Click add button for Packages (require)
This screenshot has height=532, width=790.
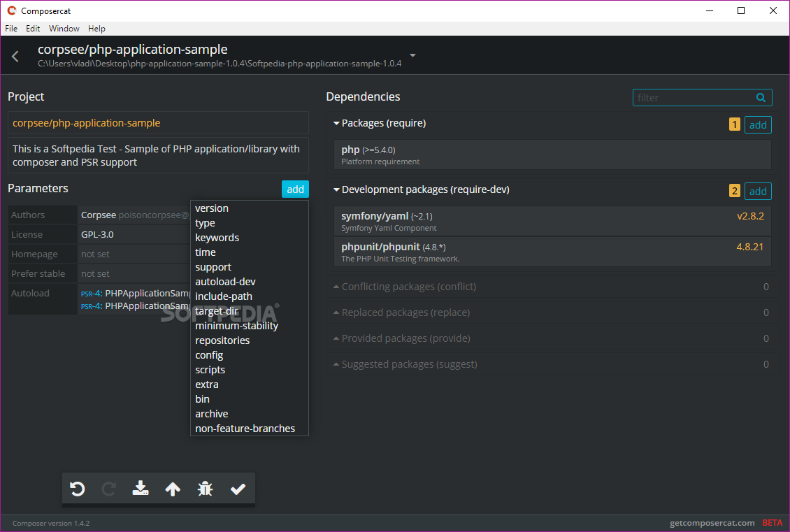pos(758,125)
